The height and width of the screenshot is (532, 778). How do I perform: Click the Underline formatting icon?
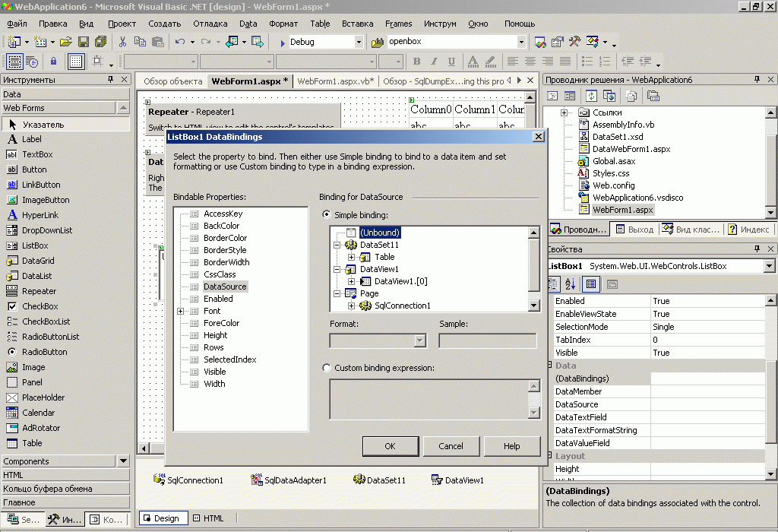click(451, 62)
